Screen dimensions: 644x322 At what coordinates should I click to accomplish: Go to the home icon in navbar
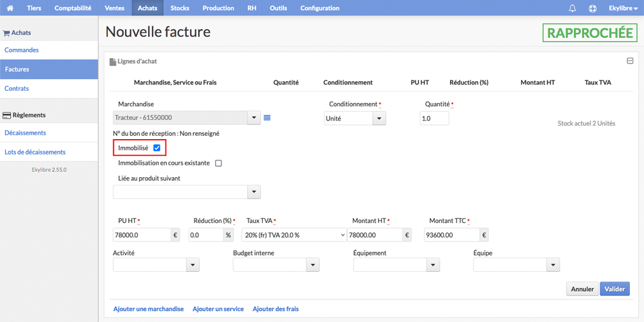[10, 8]
